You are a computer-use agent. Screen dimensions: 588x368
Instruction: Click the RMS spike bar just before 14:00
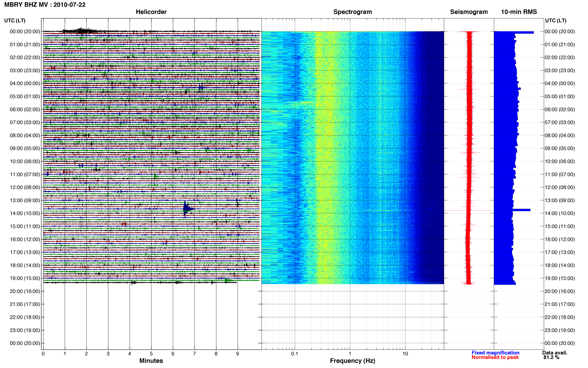point(512,210)
